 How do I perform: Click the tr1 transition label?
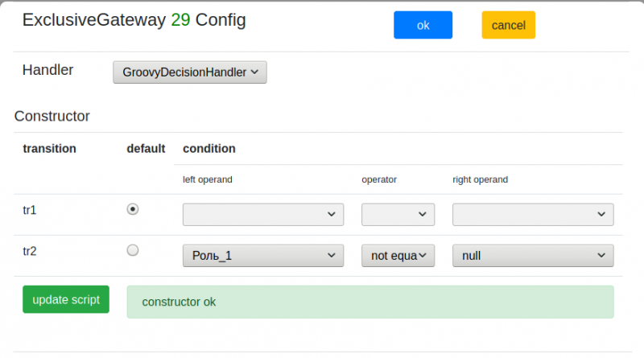[30, 210]
